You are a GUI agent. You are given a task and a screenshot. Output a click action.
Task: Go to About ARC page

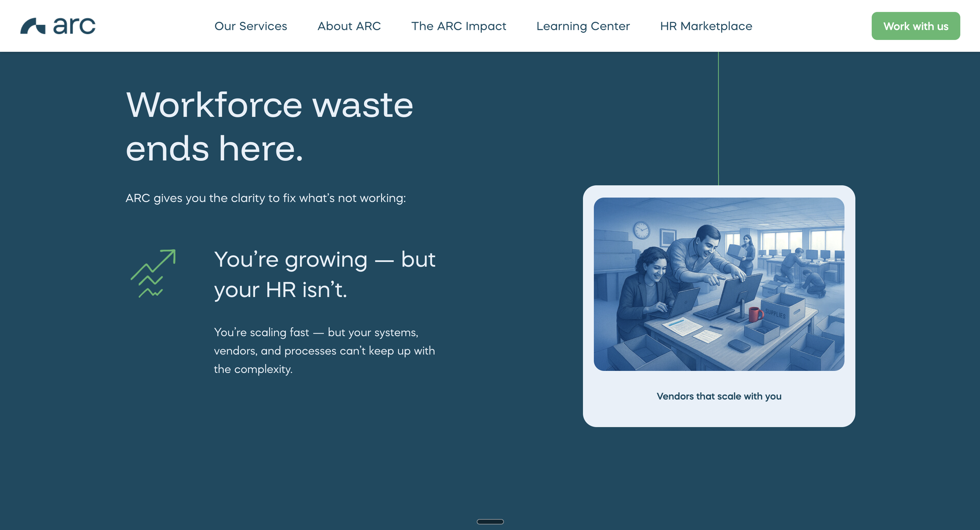349,26
